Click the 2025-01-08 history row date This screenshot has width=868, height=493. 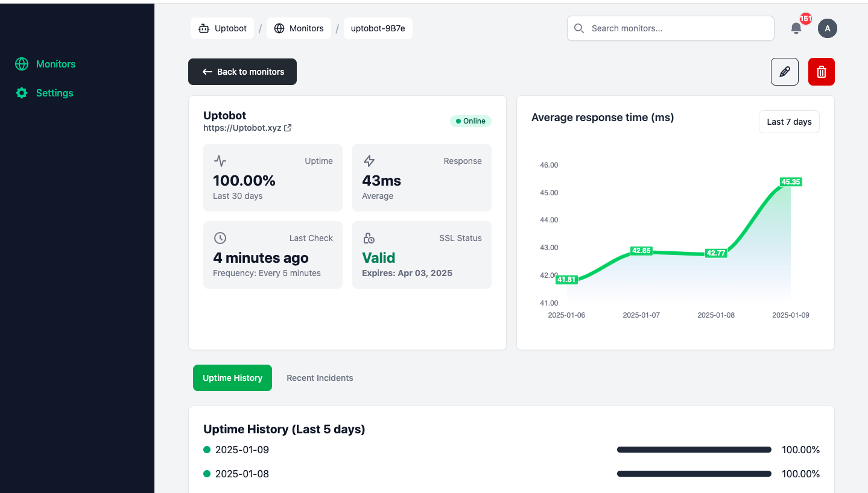(242, 474)
